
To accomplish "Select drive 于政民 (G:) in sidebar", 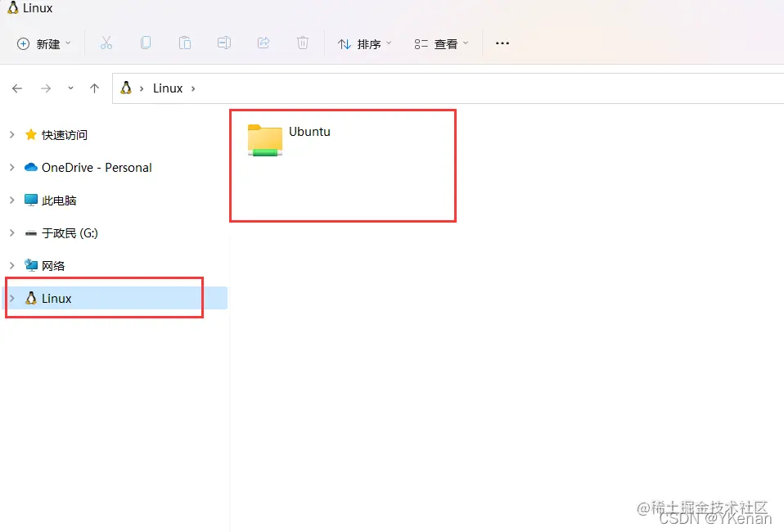I will 70,233.
